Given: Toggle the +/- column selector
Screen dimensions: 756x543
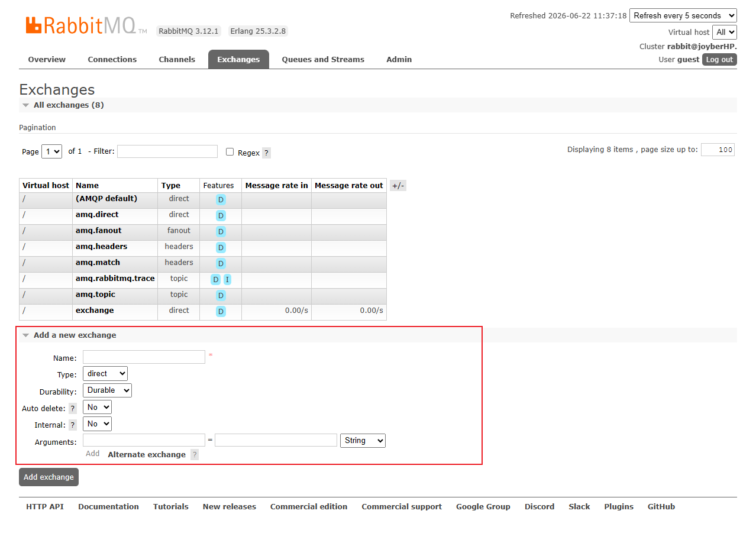Looking at the screenshot, I should [x=398, y=186].
